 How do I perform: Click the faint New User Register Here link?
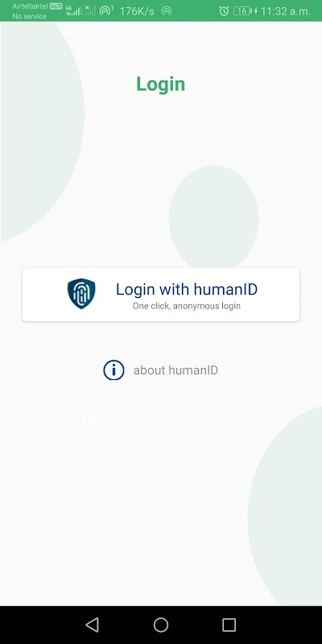point(161,418)
